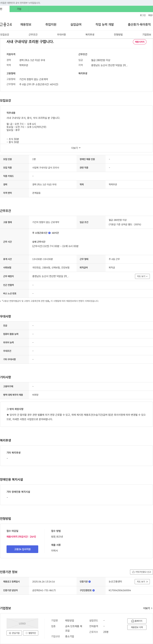The image size is (153, 644).
Task: Open the 실업급여 menu
Action: (76, 24)
